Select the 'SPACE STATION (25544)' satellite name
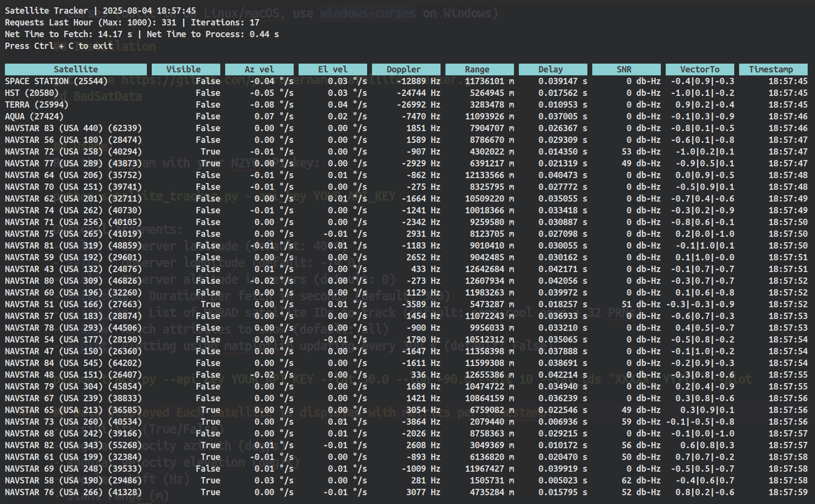Image resolution: width=815 pixels, height=504 pixels. (56, 81)
